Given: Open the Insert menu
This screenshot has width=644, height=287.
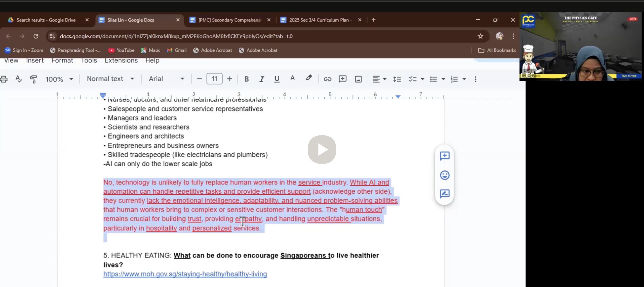Looking at the screenshot, I should [35, 60].
